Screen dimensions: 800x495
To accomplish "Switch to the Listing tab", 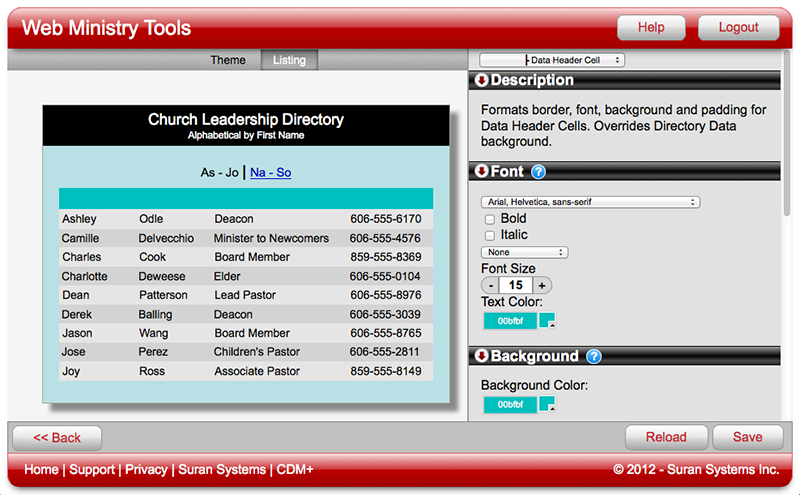I will pos(290,60).
